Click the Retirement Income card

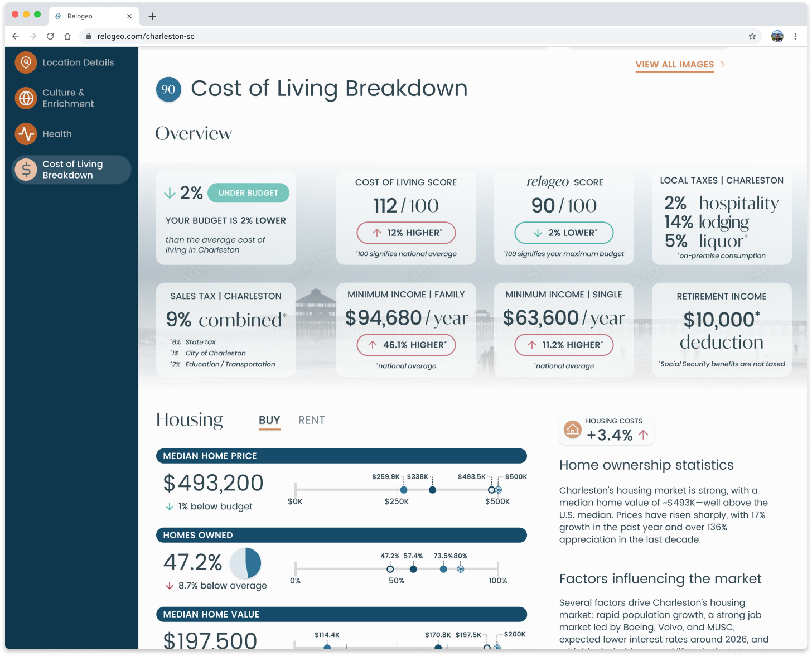(x=722, y=330)
